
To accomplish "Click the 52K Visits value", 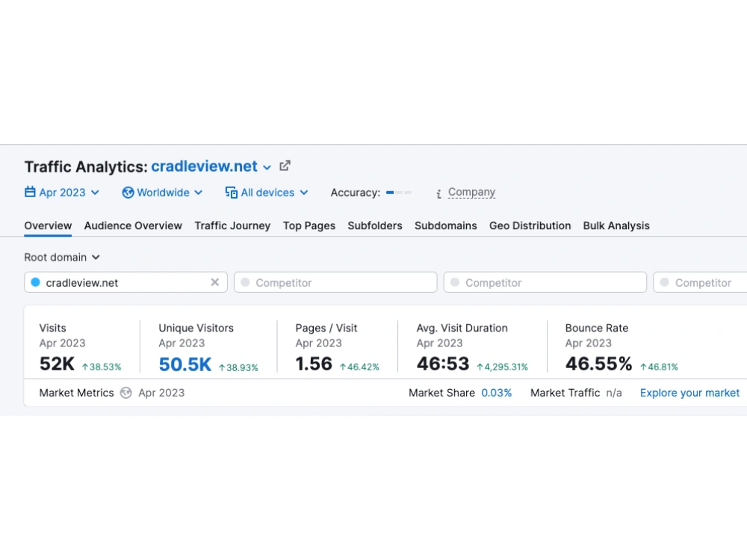I will pos(57,364).
